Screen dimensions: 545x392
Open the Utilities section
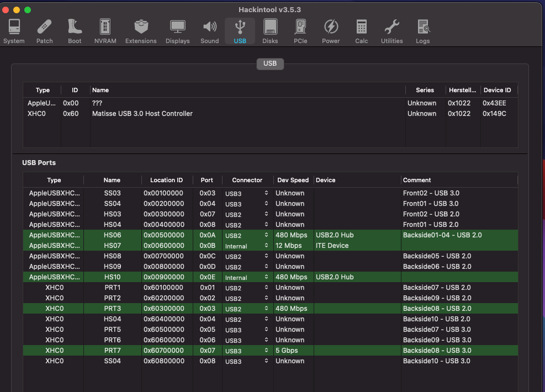391,31
